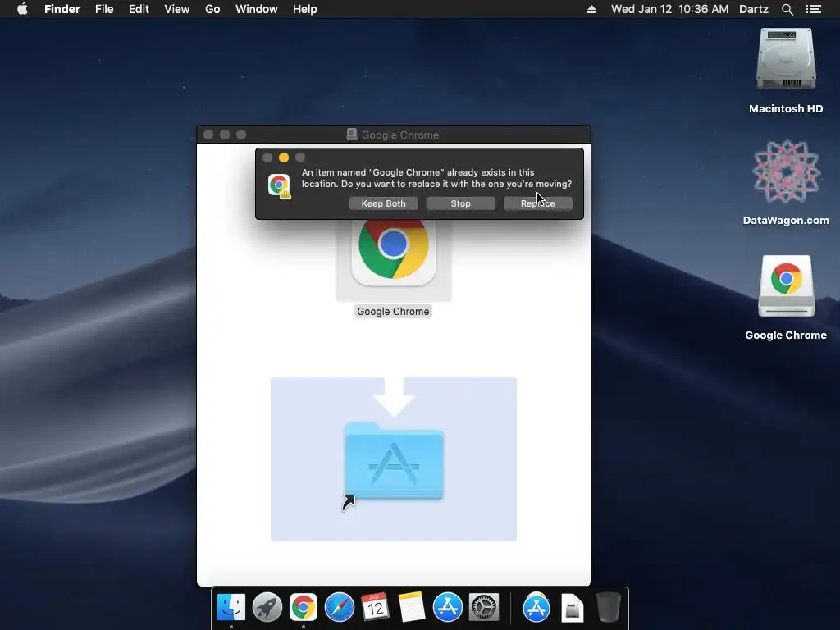
Task: Click the date and time in menu bar
Action: 669,9
